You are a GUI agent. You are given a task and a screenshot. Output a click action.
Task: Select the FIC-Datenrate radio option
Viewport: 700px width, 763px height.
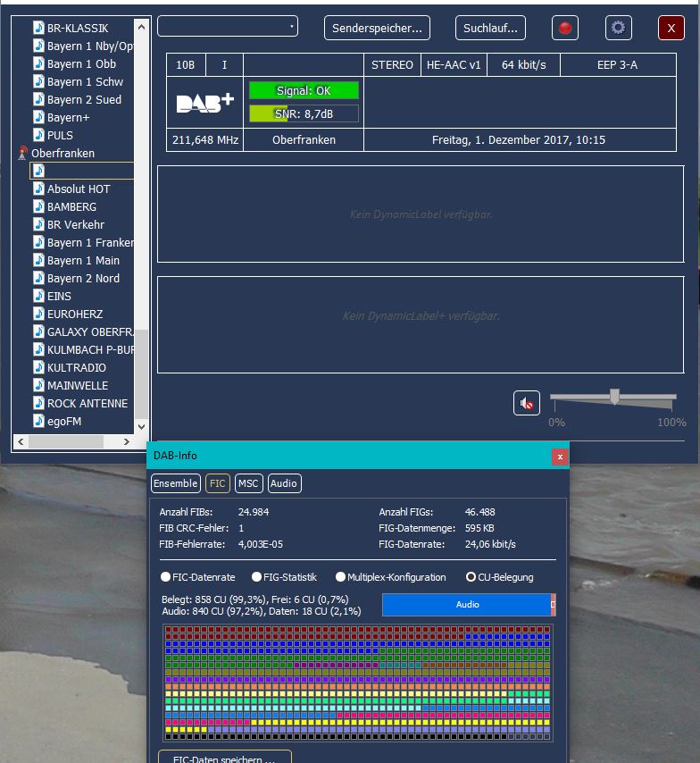coord(165,577)
